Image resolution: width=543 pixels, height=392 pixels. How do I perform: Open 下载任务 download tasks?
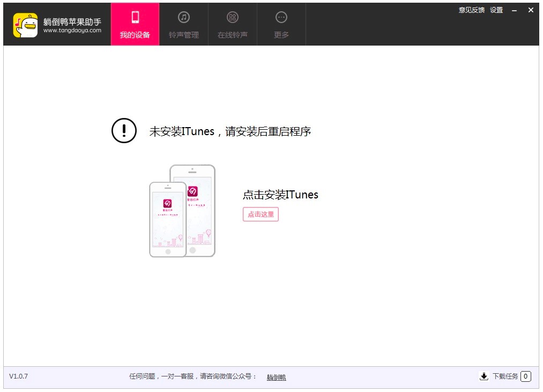[x=505, y=376]
